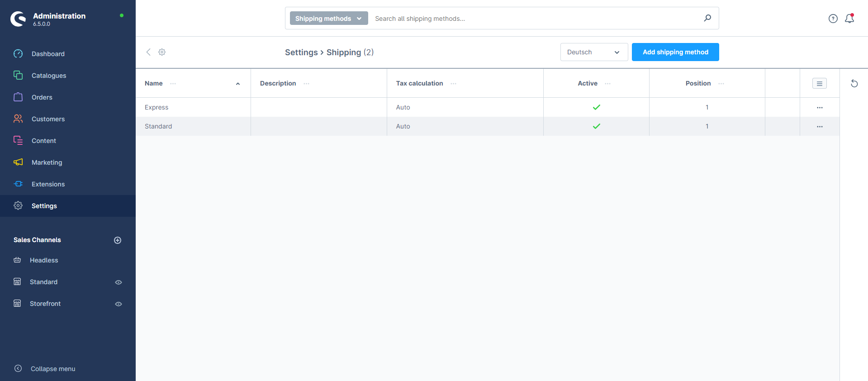This screenshot has height=381, width=868.
Task: Click the back arrow beside Settings heading
Action: pyautogui.click(x=148, y=52)
